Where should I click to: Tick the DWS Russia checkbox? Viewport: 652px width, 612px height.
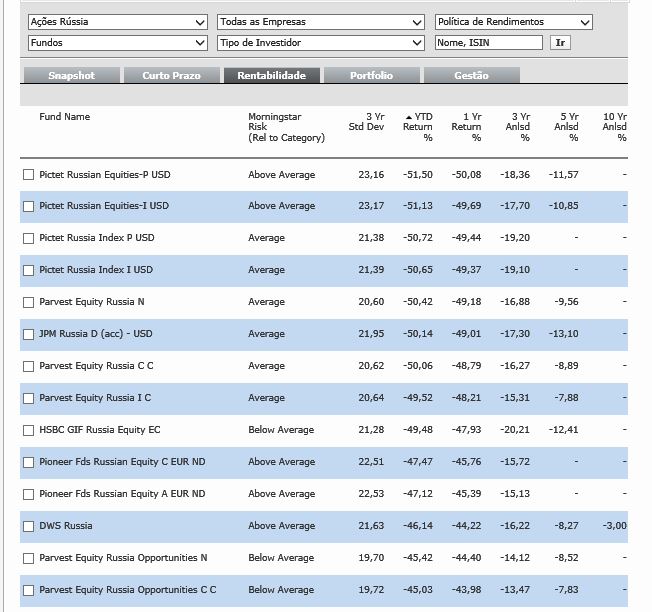28,526
